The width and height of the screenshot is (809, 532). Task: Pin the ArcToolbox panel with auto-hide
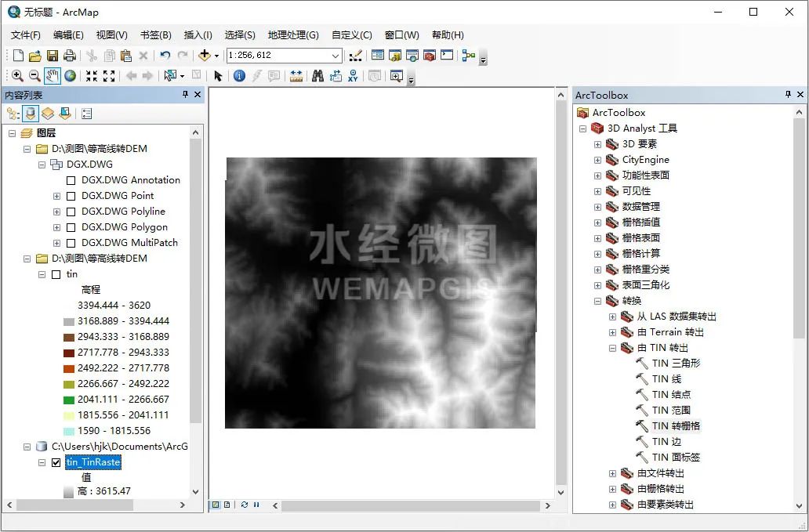point(788,94)
